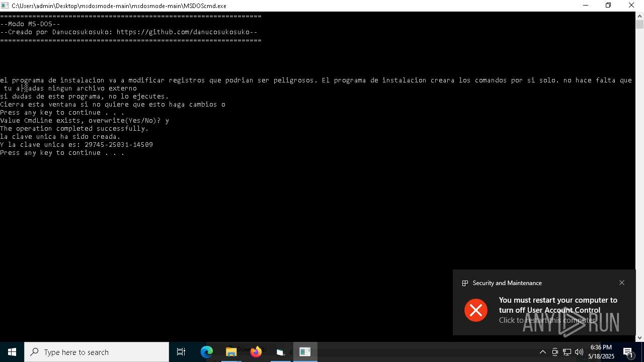The height and width of the screenshot is (362, 644).
Task: Open File Explorer from taskbar
Action: (231, 352)
